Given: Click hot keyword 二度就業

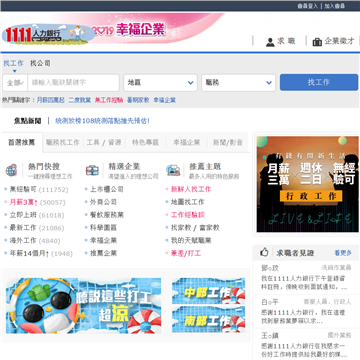Looking at the screenshot, I should click(x=80, y=100).
